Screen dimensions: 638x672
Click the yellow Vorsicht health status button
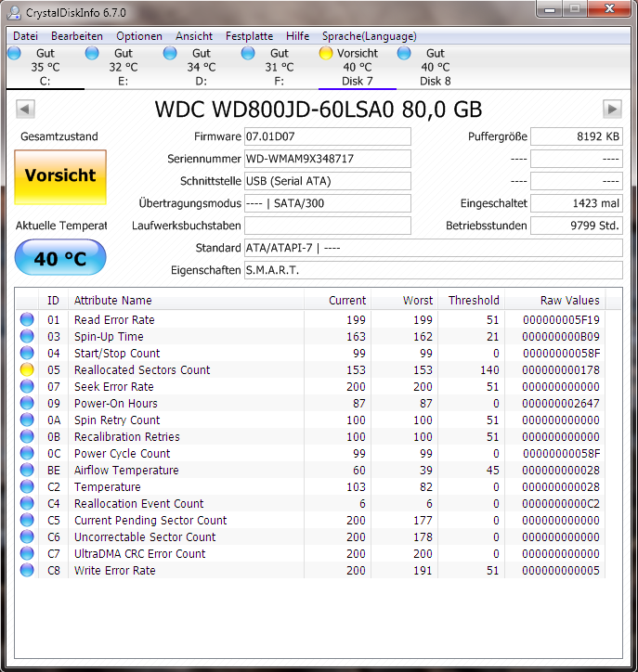click(60, 177)
